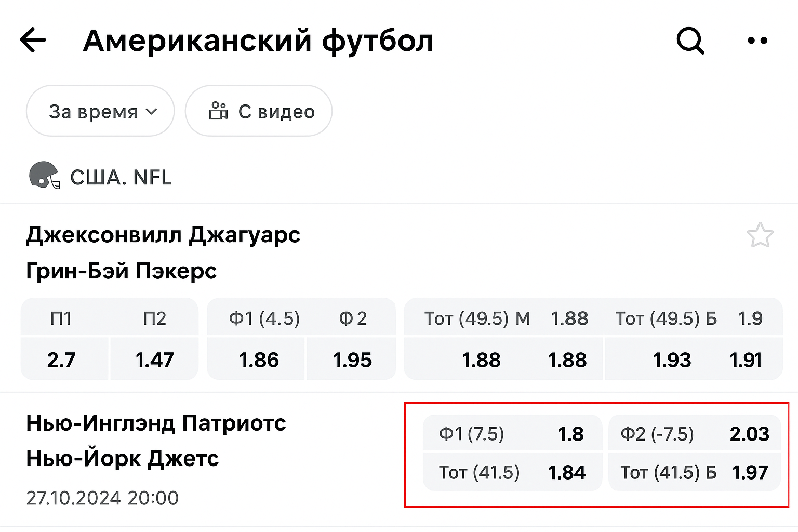
Task: Open the more options dots menu
Action: tap(757, 41)
